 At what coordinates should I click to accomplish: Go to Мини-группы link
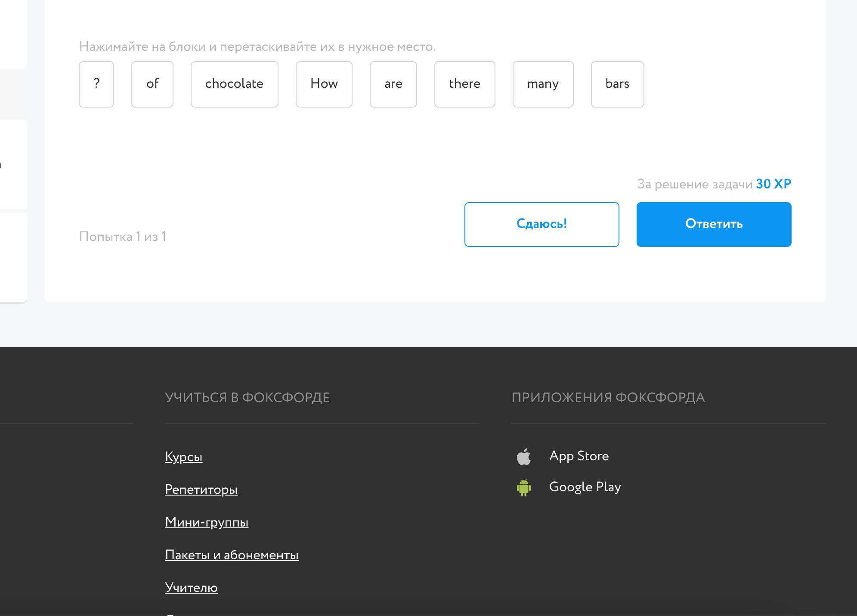coord(207,522)
